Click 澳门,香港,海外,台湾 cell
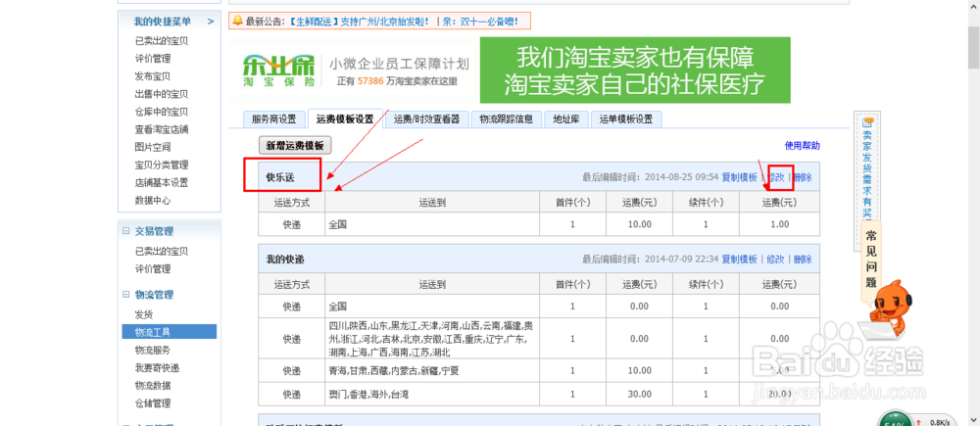This screenshot has width=980, height=426. click(x=432, y=395)
